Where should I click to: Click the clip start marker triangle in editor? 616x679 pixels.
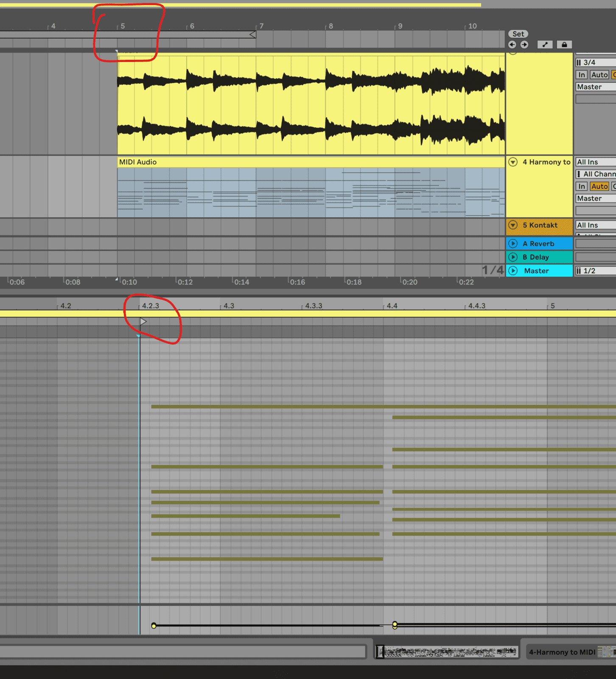pos(143,322)
